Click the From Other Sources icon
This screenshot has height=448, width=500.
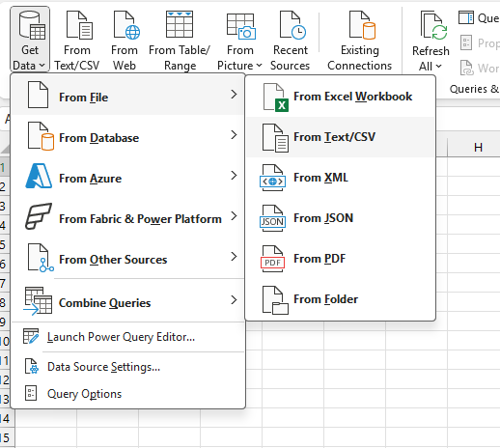point(41,258)
